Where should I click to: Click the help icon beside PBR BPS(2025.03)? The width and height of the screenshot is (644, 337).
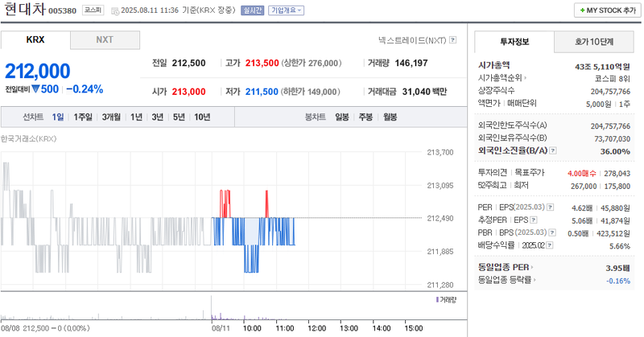click(x=552, y=232)
